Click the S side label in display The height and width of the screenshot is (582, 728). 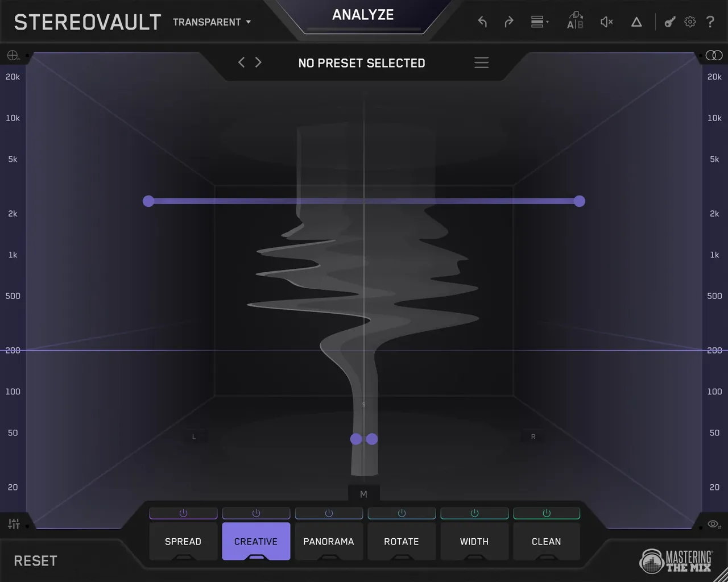pyautogui.click(x=363, y=405)
